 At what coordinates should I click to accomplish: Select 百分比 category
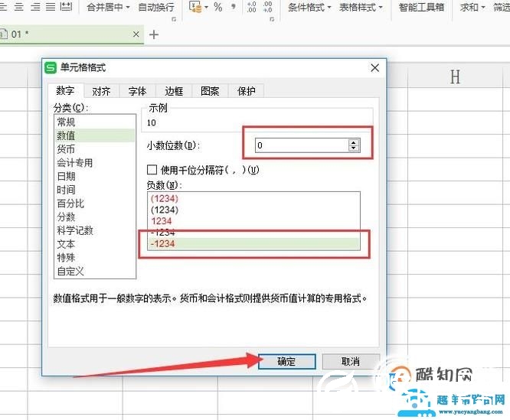(x=95, y=203)
